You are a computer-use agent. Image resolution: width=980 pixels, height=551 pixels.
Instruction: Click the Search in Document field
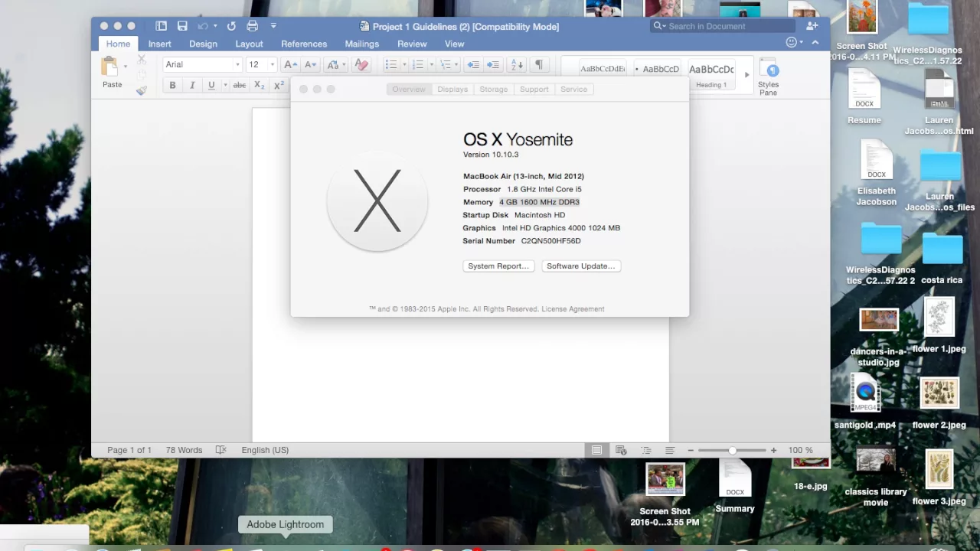[723, 26]
